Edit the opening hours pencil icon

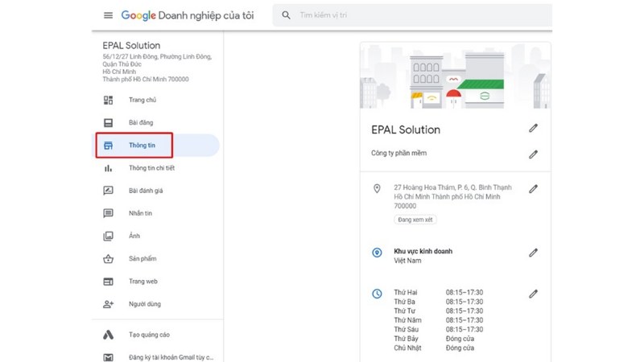click(x=533, y=294)
